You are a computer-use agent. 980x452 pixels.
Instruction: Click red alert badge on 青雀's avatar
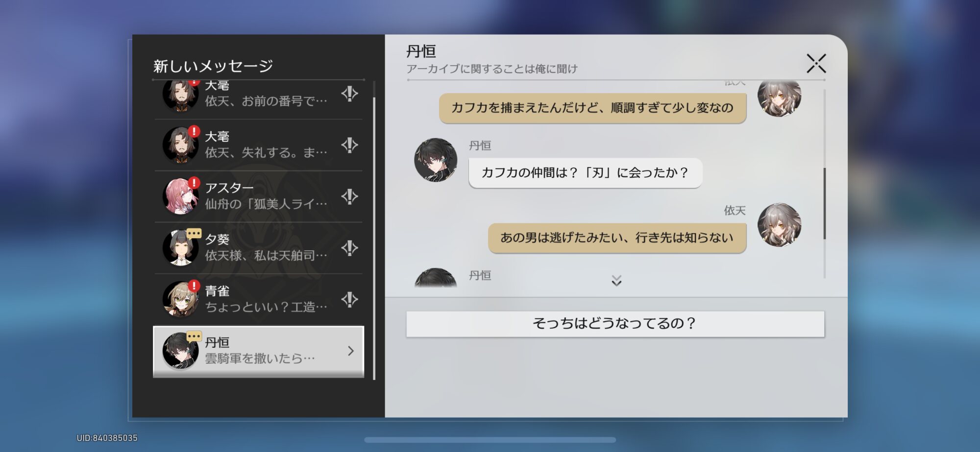[x=194, y=285]
